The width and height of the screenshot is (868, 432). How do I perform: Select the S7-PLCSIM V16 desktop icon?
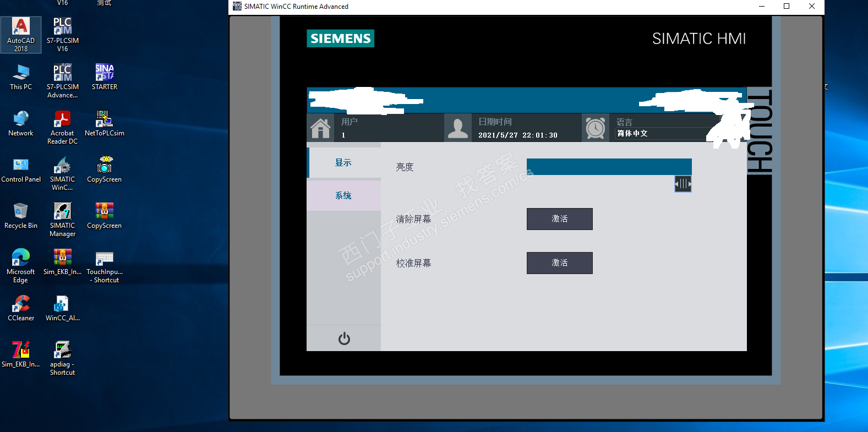63,35
